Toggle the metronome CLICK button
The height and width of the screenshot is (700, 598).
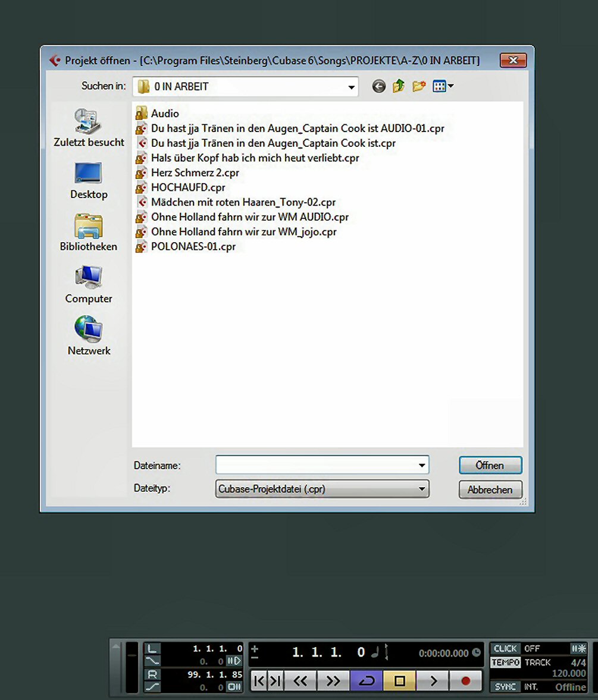pos(505,648)
